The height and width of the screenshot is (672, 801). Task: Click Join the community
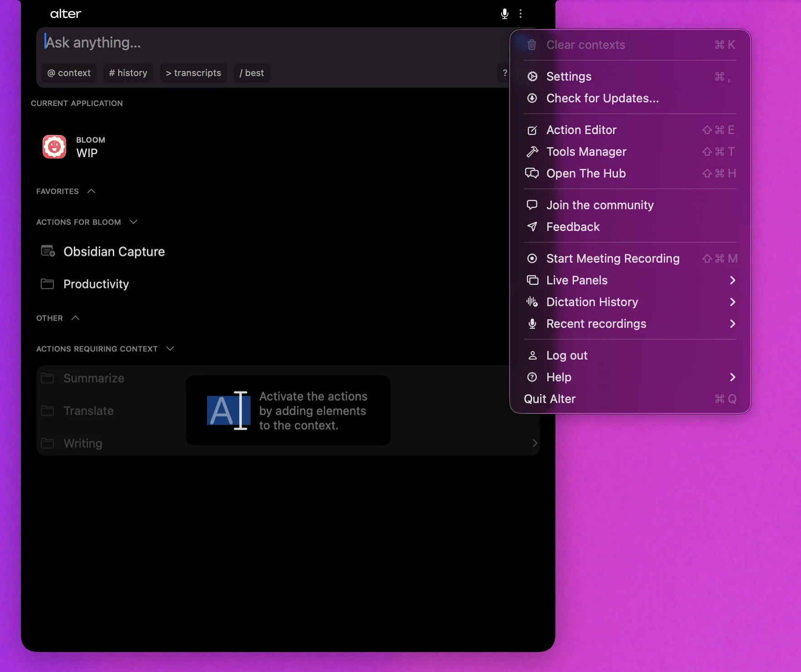click(600, 205)
